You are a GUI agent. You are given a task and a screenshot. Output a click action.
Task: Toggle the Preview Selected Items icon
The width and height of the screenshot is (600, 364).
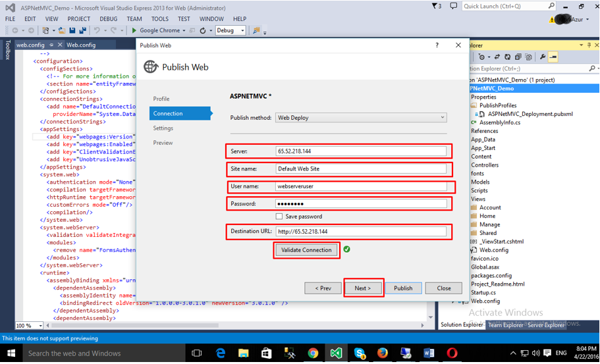pos(553,57)
